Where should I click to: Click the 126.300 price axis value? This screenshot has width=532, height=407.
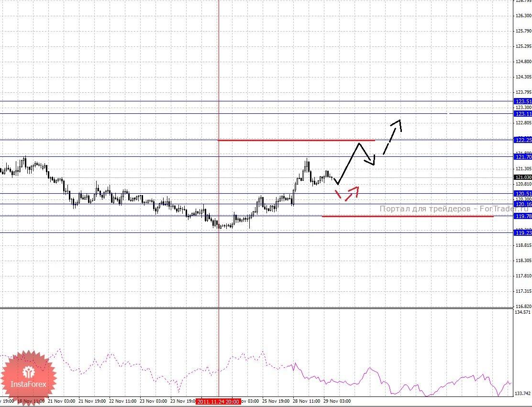(523, 16)
